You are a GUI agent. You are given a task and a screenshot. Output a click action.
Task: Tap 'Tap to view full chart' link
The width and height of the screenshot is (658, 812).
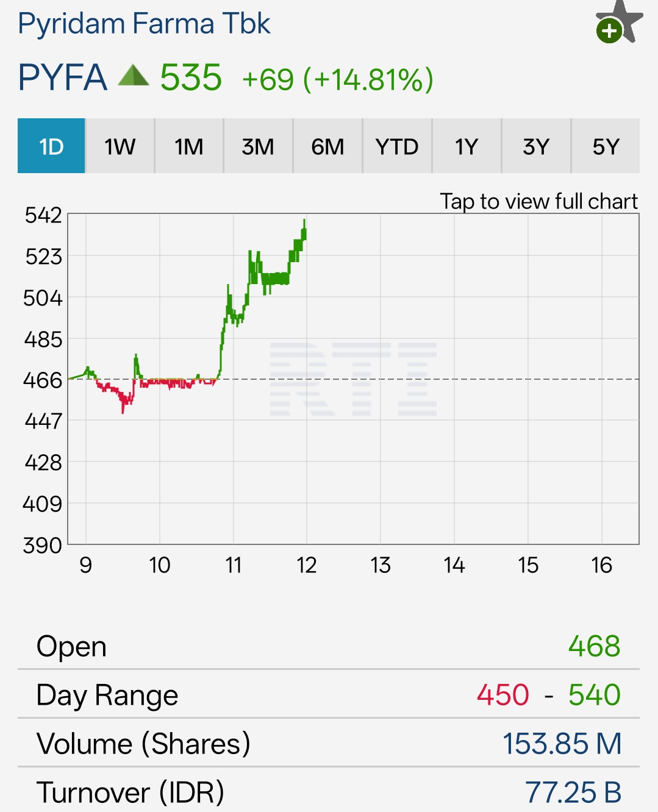coord(539,201)
